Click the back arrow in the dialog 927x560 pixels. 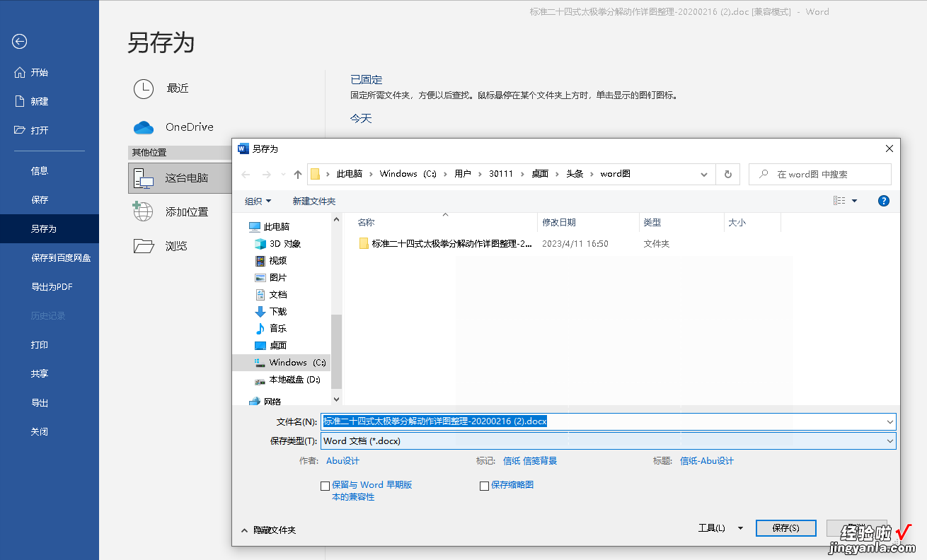pyautogui.click(x=246, y=174)
